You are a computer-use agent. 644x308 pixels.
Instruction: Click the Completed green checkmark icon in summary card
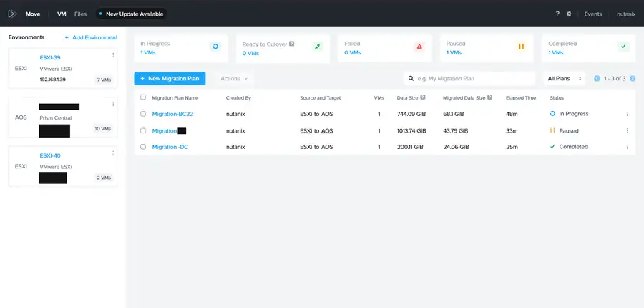(x=623, y=47)
